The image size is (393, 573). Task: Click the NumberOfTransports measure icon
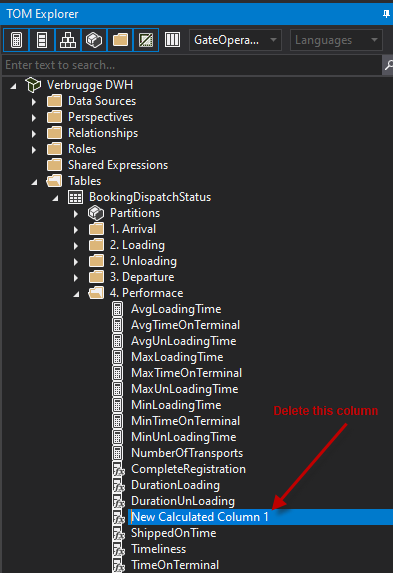(117, 453)
